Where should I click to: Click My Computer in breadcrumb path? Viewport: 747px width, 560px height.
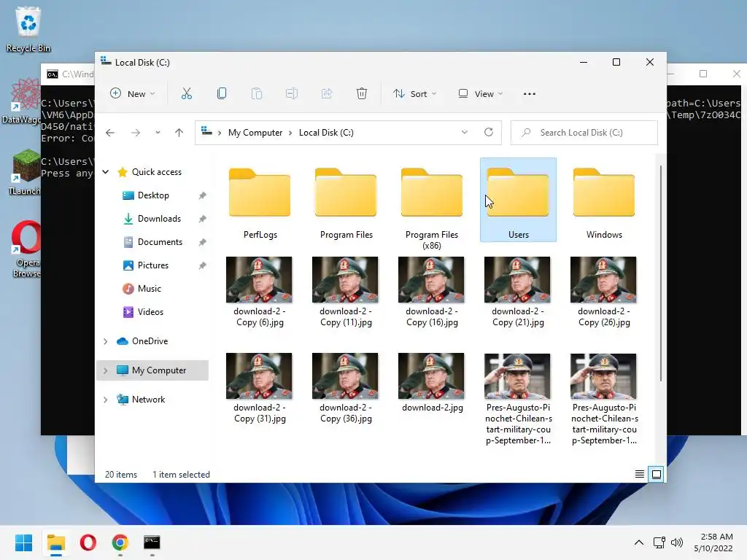[x=255, y=133]
